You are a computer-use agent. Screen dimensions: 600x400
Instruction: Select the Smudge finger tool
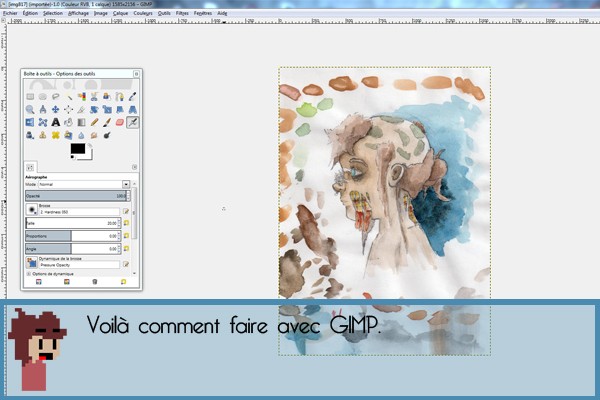click(x=94, y=136)
